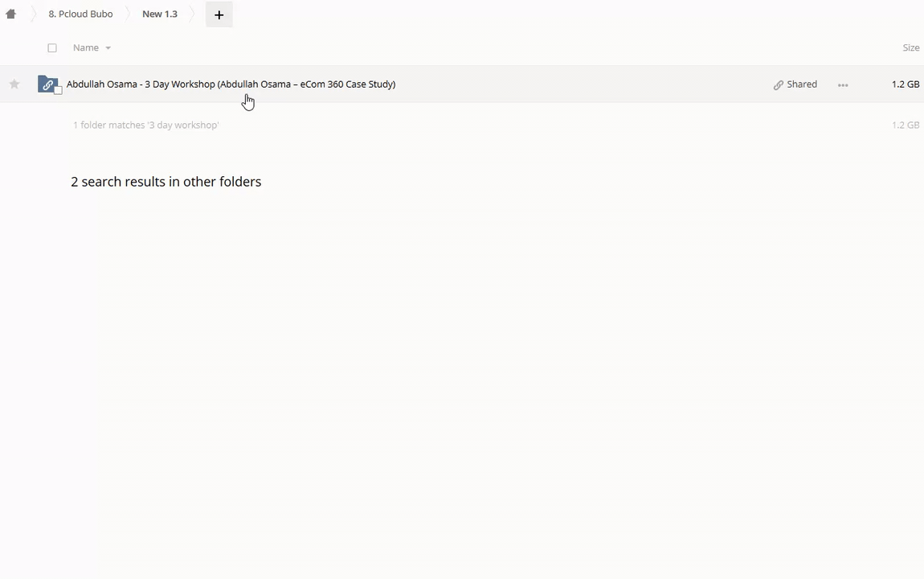Image resolution: width=924 pixels, height=579 pixels.
Task: Click the breadcrumb arrow after New 1.3
Action: click(x=194, y=14)
